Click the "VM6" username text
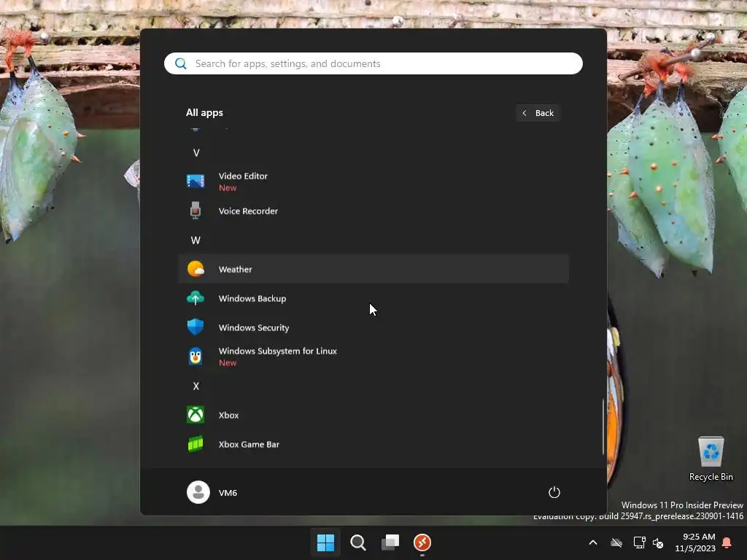Viewport: 747px width, 560px height. 228,493
